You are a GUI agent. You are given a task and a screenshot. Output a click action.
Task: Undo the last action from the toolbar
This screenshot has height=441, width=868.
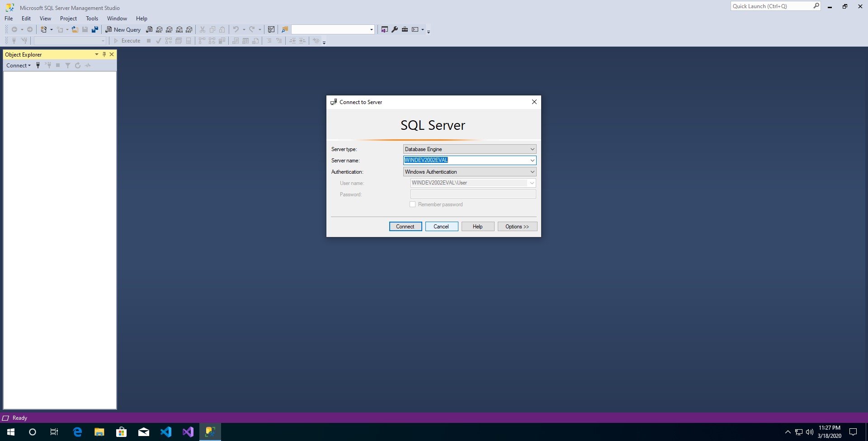click(236, 29)
